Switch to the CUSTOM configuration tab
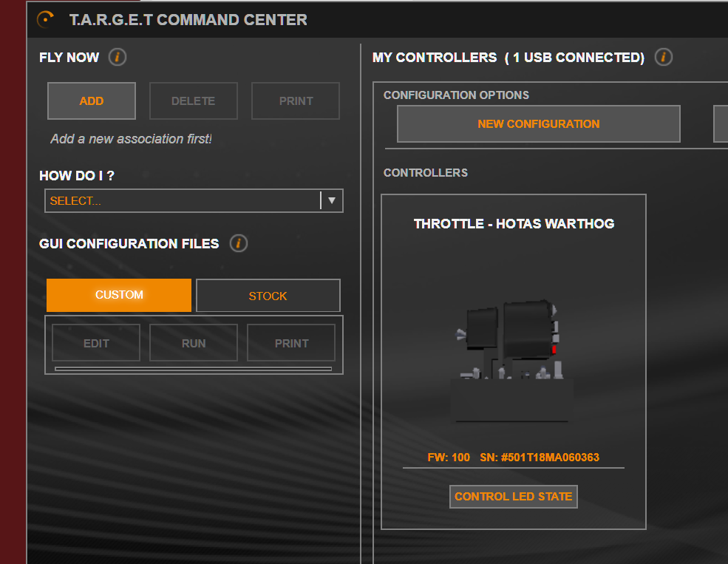 (x=119, y=295)
